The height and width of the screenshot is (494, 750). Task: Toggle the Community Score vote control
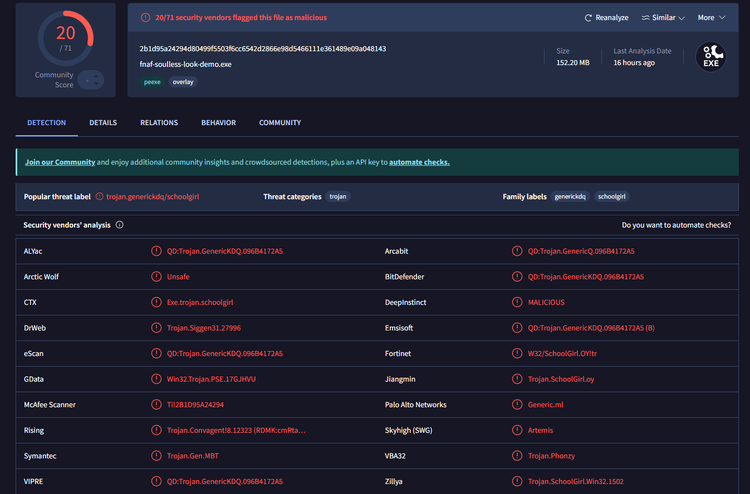click(x=91, y=80)
